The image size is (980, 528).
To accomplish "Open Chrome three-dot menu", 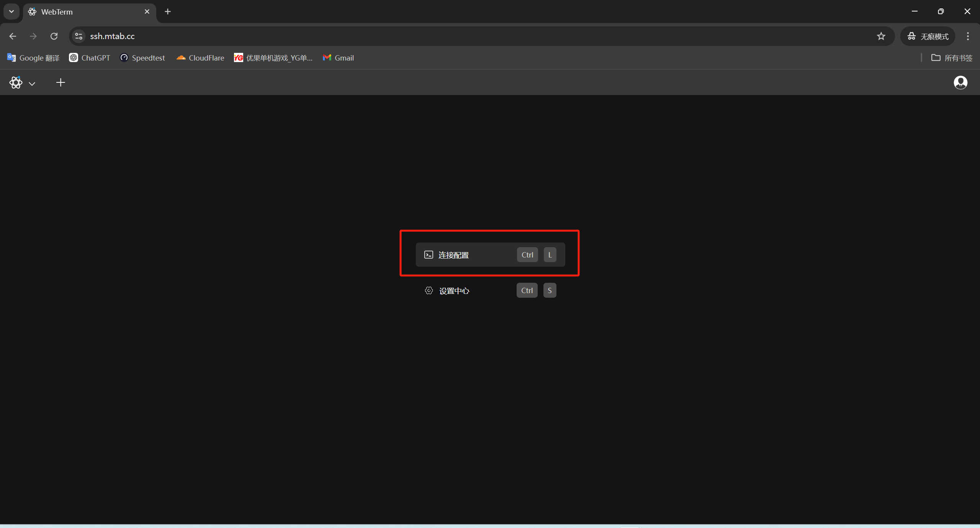I will click(968, 36).
